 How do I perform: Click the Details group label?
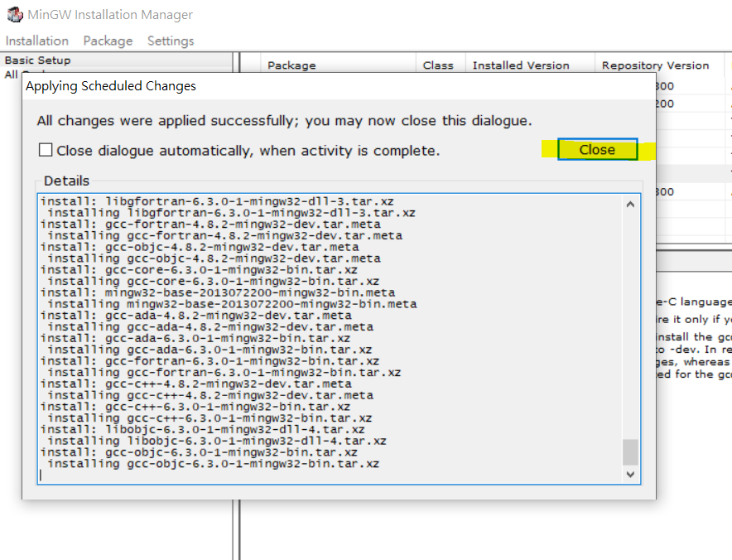coord(66,181)
